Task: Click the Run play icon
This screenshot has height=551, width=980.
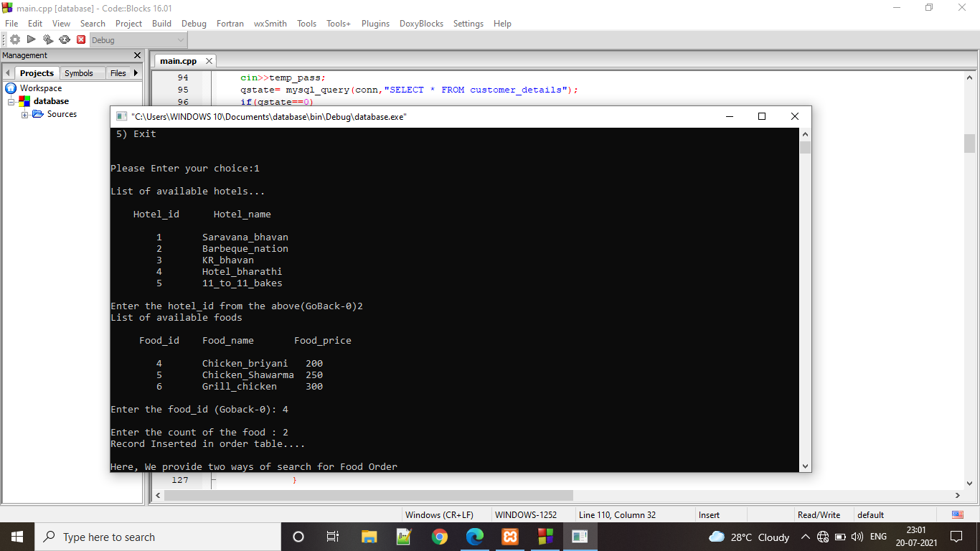Action: click(32, 39)
